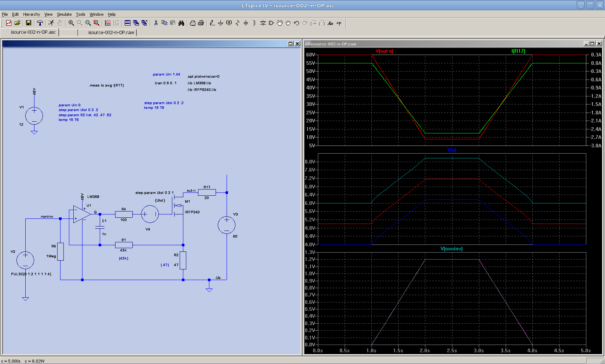The height and width of the screenshot is (364, 605).
Task: Open the View menu
Action: point(48,14)
